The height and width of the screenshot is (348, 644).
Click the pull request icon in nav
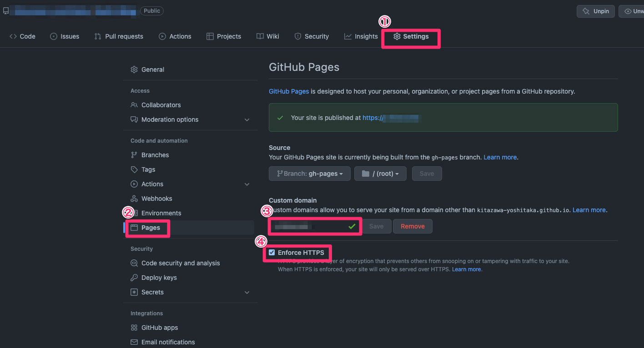point(98,36)
